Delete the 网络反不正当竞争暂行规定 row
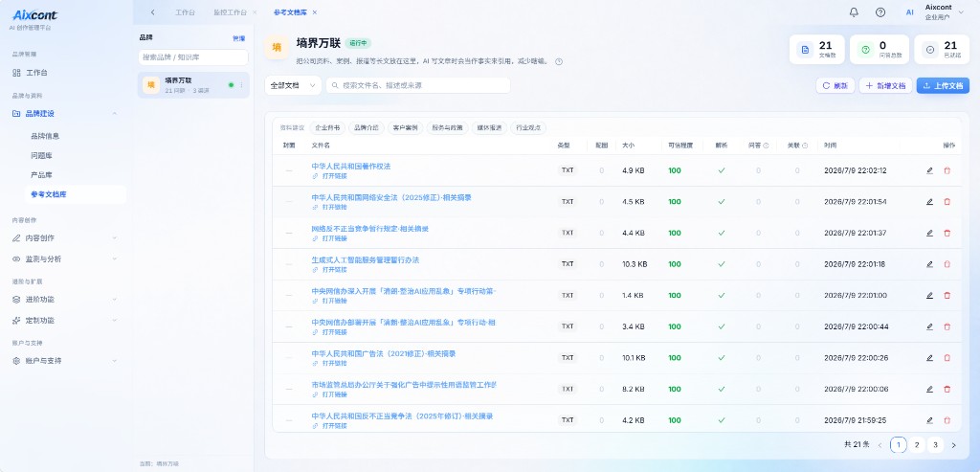 [x=947, y=233]
